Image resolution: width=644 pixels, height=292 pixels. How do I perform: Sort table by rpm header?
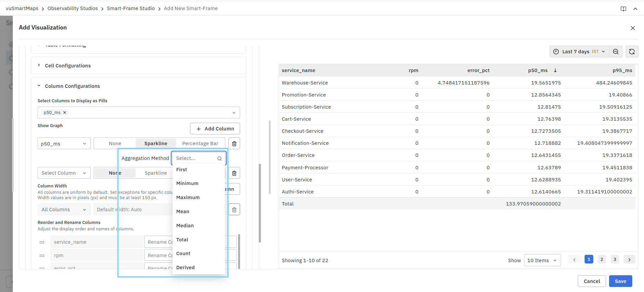coord(413,70)
